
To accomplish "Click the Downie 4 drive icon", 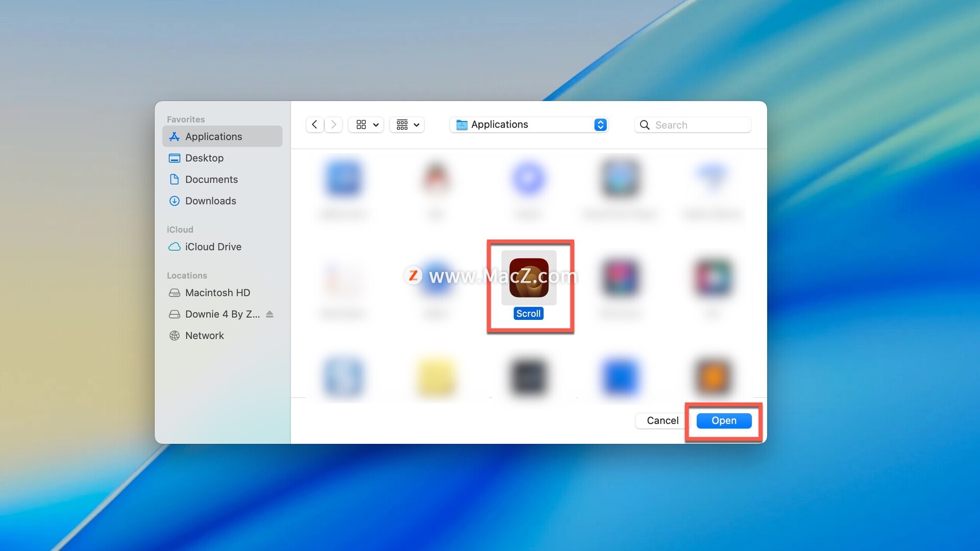I will [x=174, y=314].
